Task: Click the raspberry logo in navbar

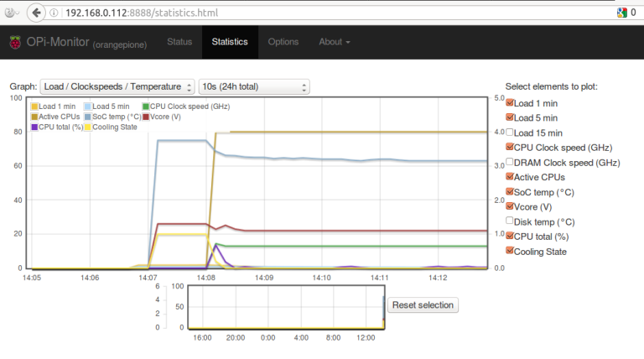Action: click(15, 42)
